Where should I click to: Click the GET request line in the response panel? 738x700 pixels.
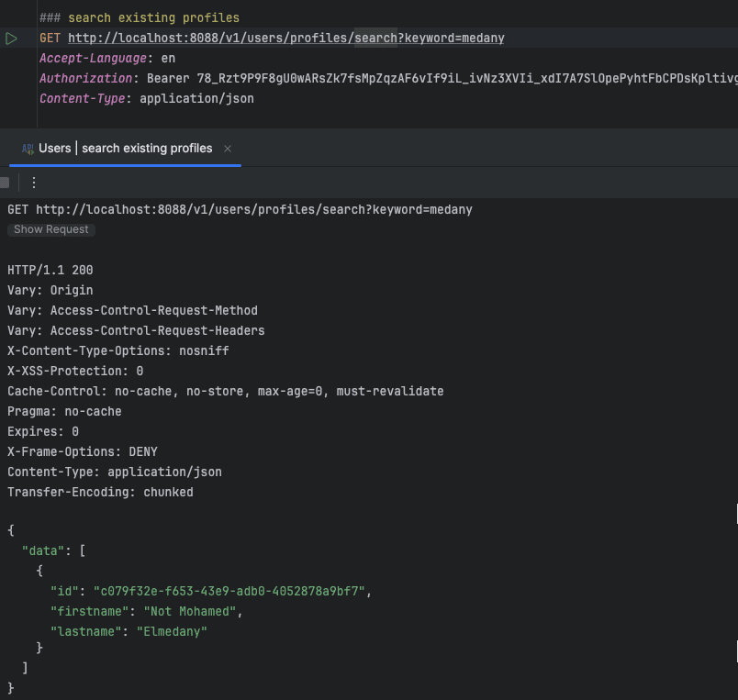pyautogui.click(x=240, y=210)
